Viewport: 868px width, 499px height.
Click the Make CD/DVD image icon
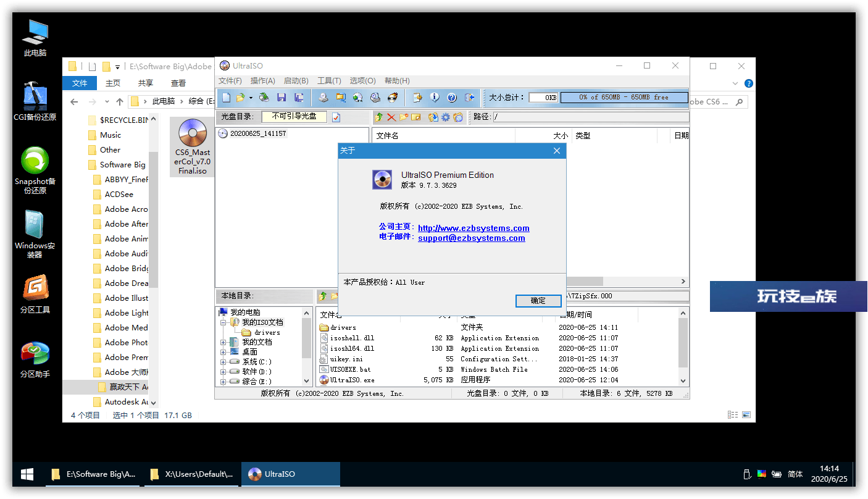coord(323,97)
